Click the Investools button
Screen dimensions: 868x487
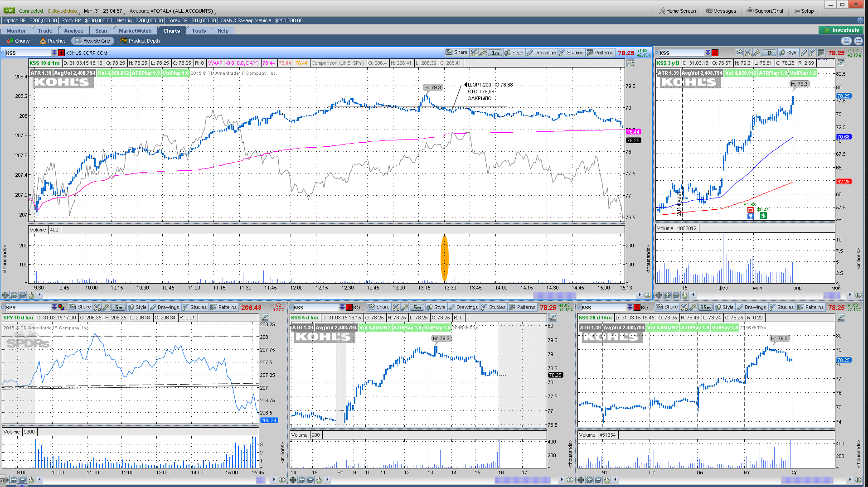[841, 30]
